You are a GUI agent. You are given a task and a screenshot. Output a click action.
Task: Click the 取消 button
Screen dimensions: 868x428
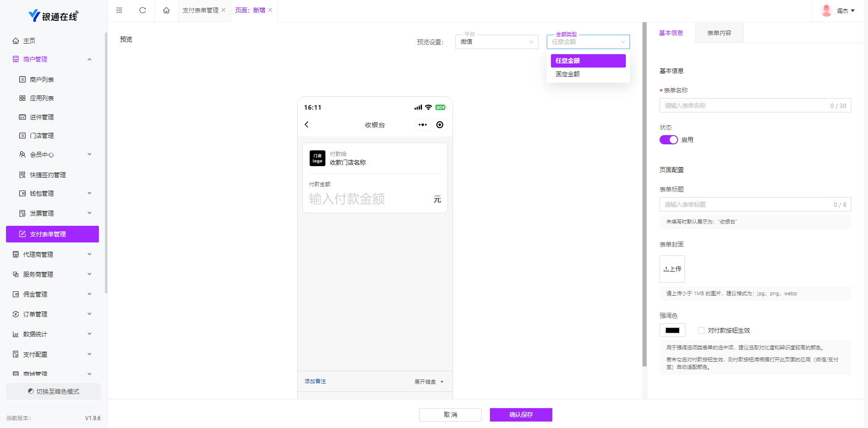pos(450,415)
